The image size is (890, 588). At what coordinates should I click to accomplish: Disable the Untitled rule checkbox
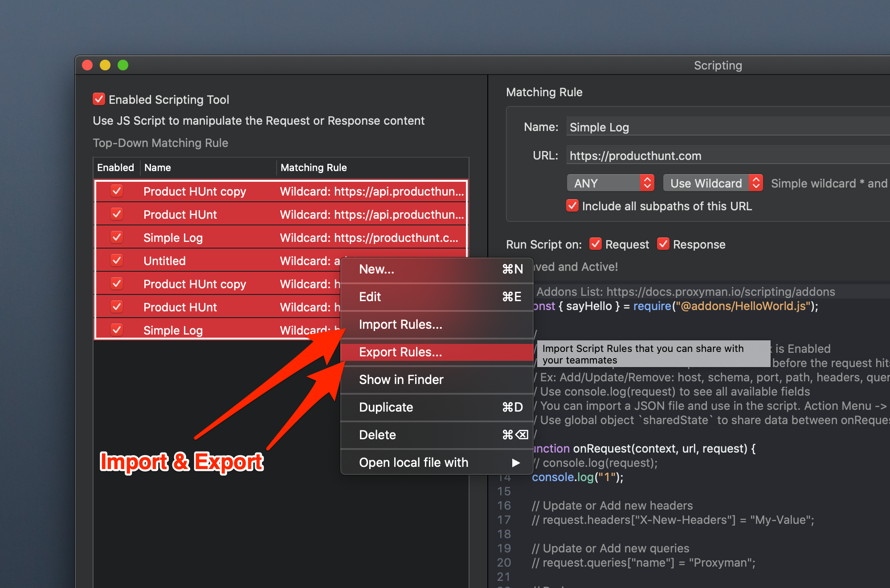coord(117,261)
